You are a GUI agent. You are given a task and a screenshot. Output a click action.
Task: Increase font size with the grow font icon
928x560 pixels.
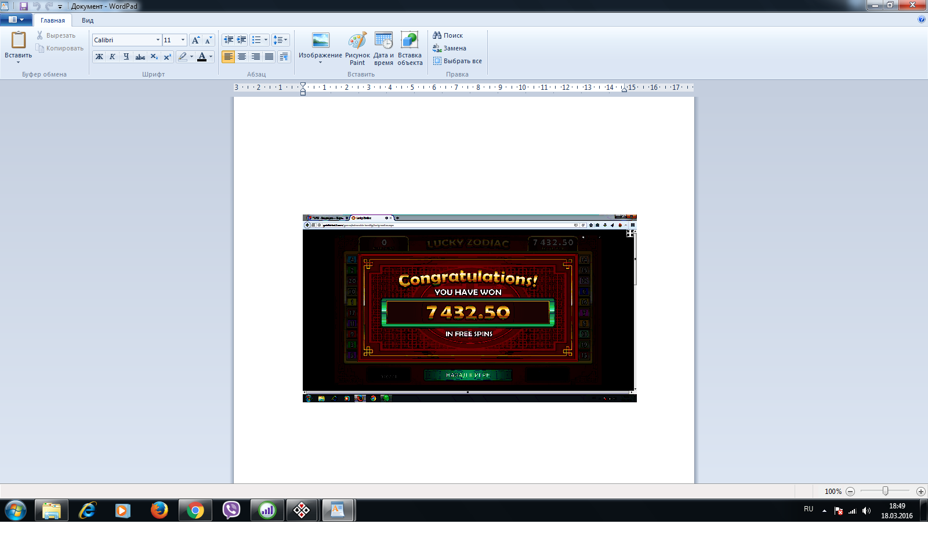tap(196, 40)
